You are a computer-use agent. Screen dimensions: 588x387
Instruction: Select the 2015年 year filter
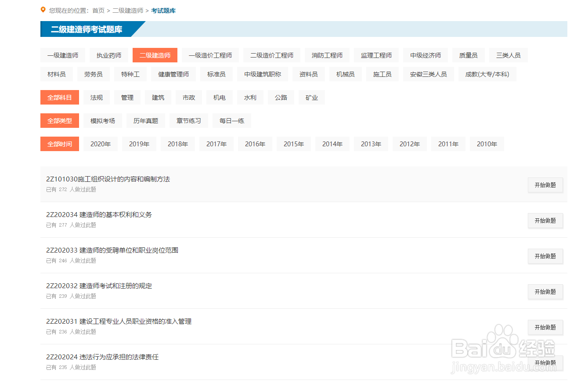(294, 144)
